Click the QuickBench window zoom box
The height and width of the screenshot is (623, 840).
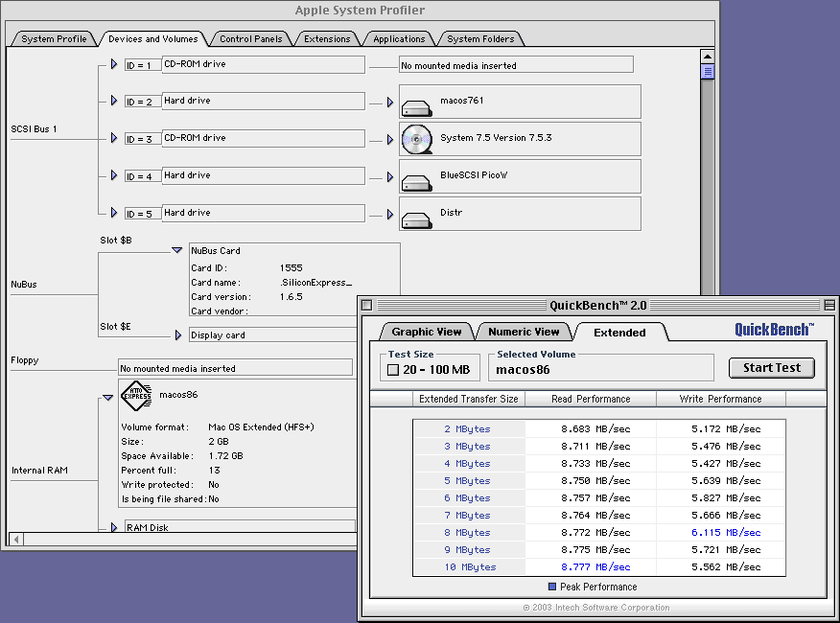coord(812,305)
